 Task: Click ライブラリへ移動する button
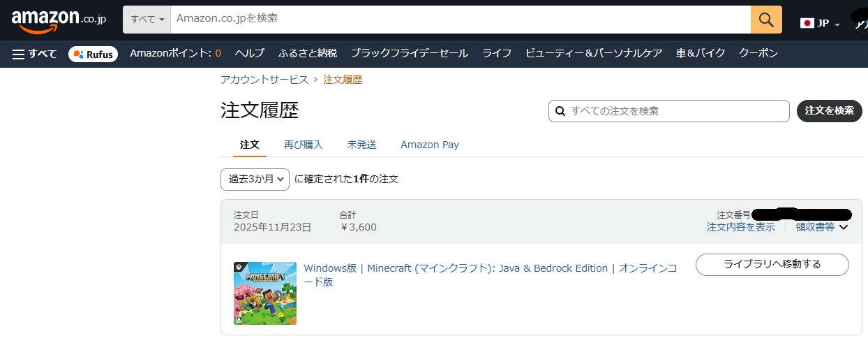[772, 265]
